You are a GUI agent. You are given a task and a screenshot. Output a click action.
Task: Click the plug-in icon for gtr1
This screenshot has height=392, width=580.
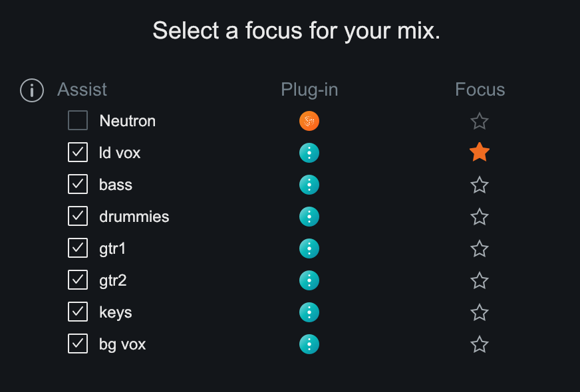pos(309,248)
